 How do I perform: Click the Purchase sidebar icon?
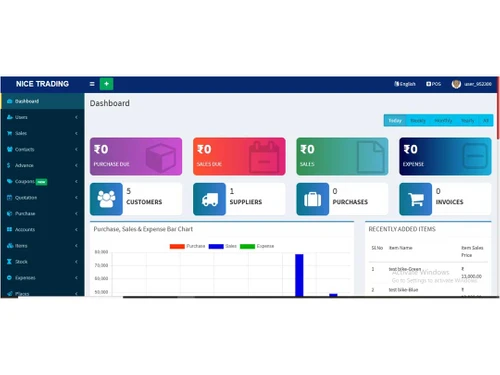pos(10,213)
